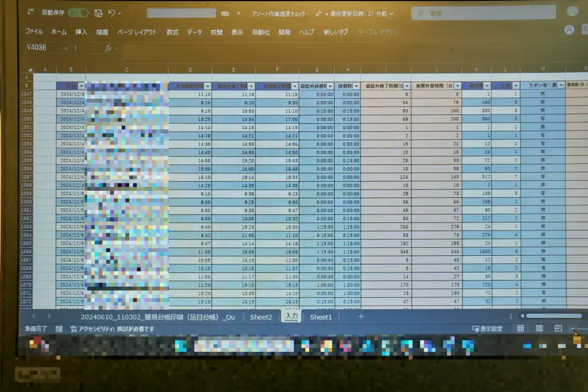This screenshot has height=392, width=588.
Task: Open the 日付 column filter dropdown
Action: pyautogui.click(x=82, y=86)
